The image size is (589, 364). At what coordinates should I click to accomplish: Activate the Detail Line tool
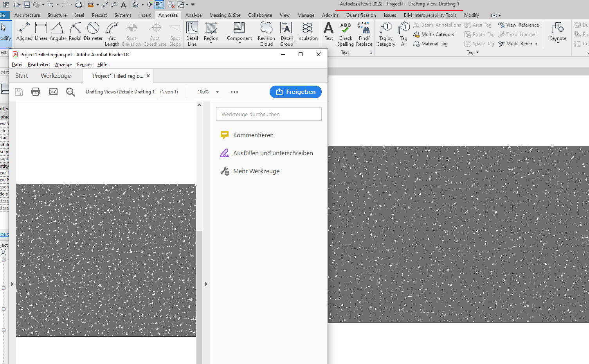pos(192,33)
